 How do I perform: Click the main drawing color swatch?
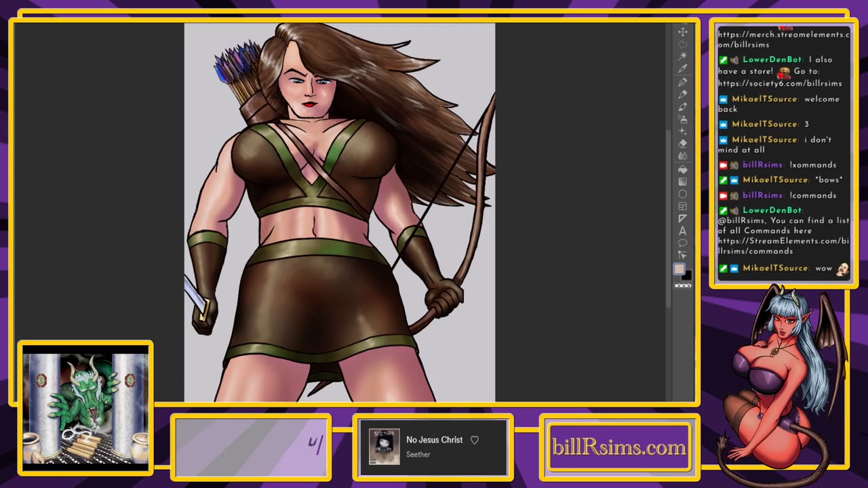[x=679, y=269]
